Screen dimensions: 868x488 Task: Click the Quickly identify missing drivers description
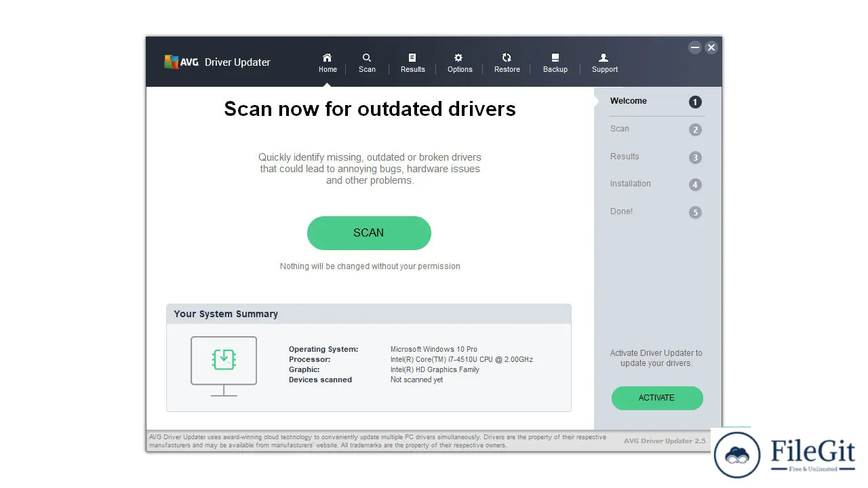370,169
